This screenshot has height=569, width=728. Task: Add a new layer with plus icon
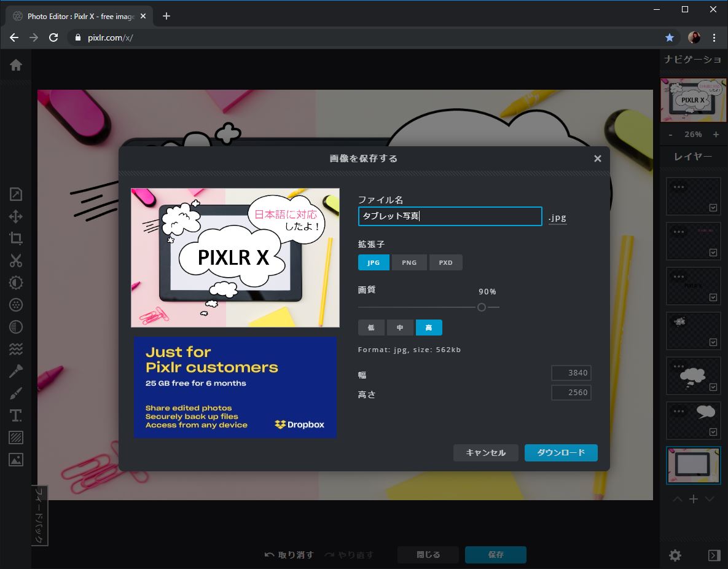[x=694, y=499]
